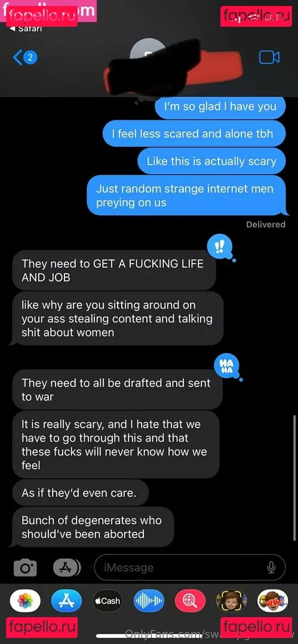The width and height of the screenshot is (298, 644).
Task: Tap the "They need to all be drafted" message
Action: point(116,390)
